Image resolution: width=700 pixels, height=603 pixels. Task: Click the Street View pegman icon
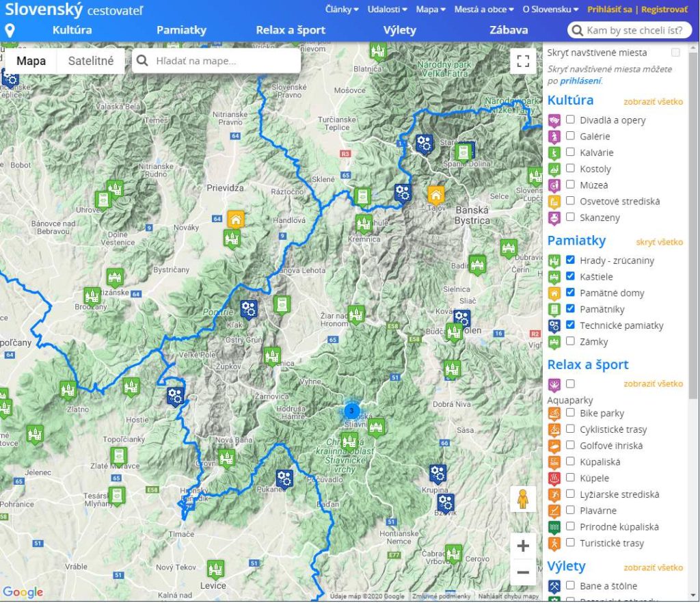click(x=523, y=500)
